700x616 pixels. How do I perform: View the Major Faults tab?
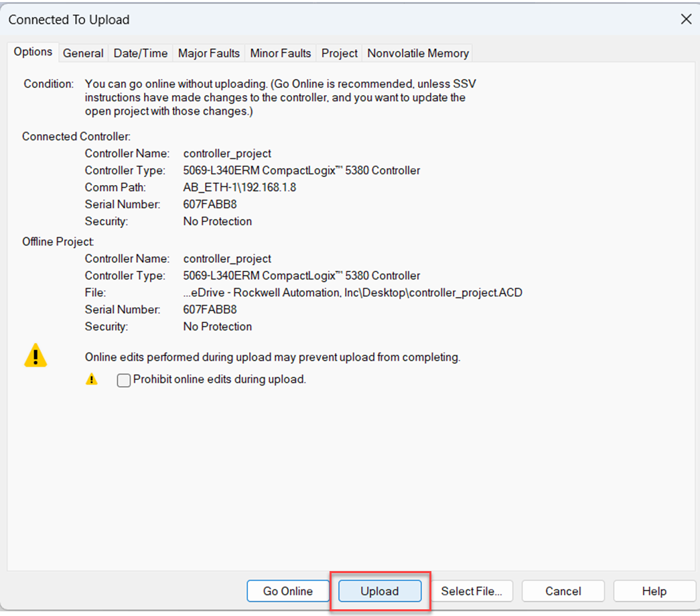tap(209, 54)
